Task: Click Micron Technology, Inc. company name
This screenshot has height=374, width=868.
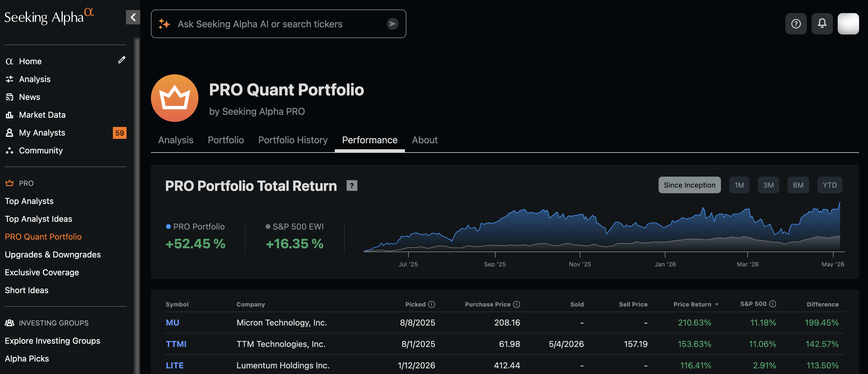Action: tap(281, 323)
